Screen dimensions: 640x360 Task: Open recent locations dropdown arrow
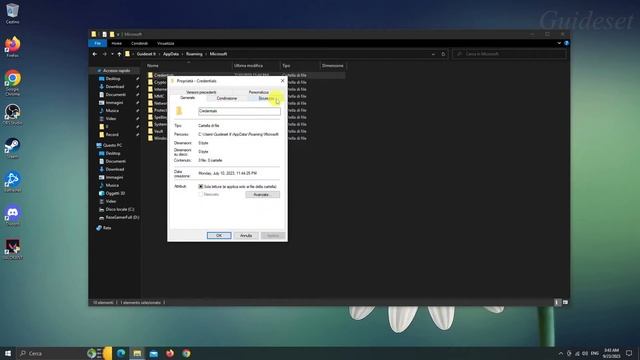coord(112,54)
